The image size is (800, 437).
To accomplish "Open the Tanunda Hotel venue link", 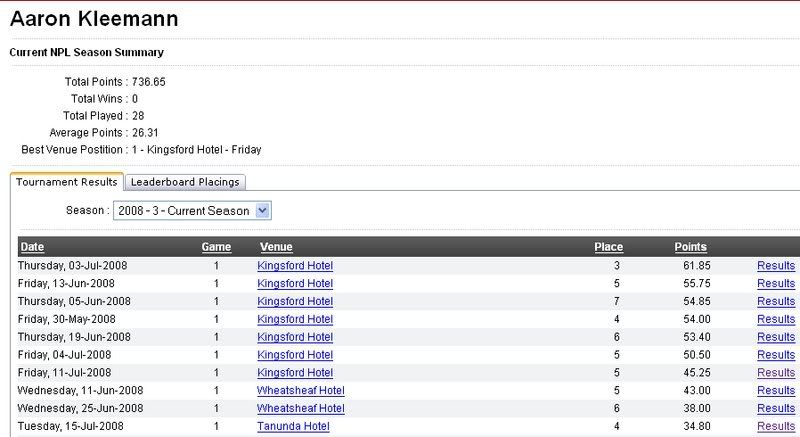I will (293, 426).
